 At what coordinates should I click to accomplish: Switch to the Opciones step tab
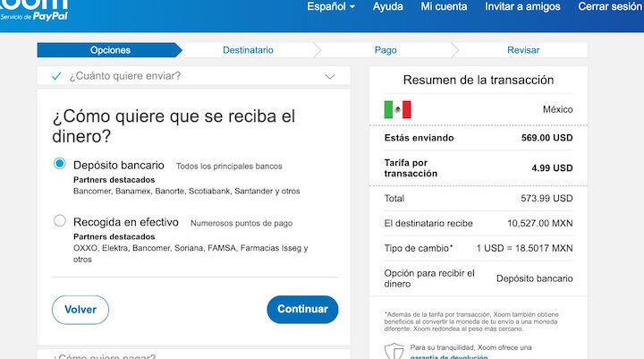point(110,50)
